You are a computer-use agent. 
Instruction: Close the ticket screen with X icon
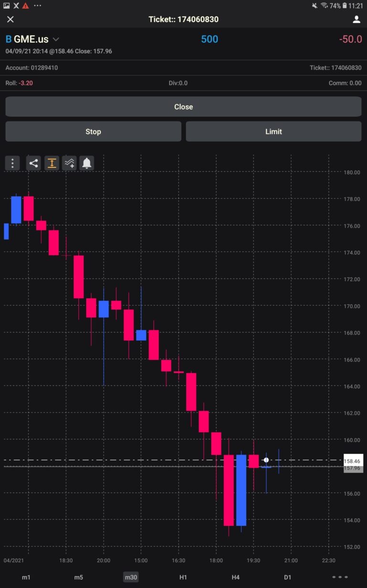pyautogui.click(x=11, y=20)
